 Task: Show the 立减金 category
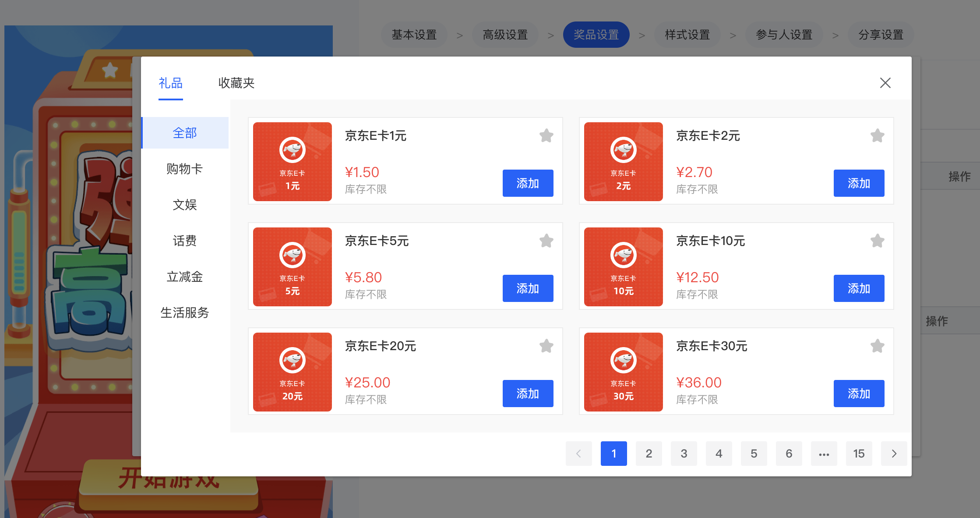click(x=185, y=277)
